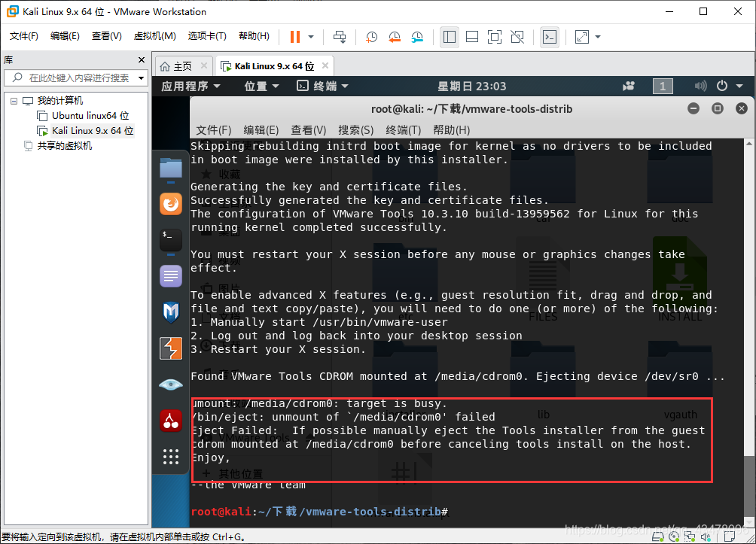Click the VMware pause virtual machine button
The width and height of the screenshot is (756, 544).
click(295, 37)
